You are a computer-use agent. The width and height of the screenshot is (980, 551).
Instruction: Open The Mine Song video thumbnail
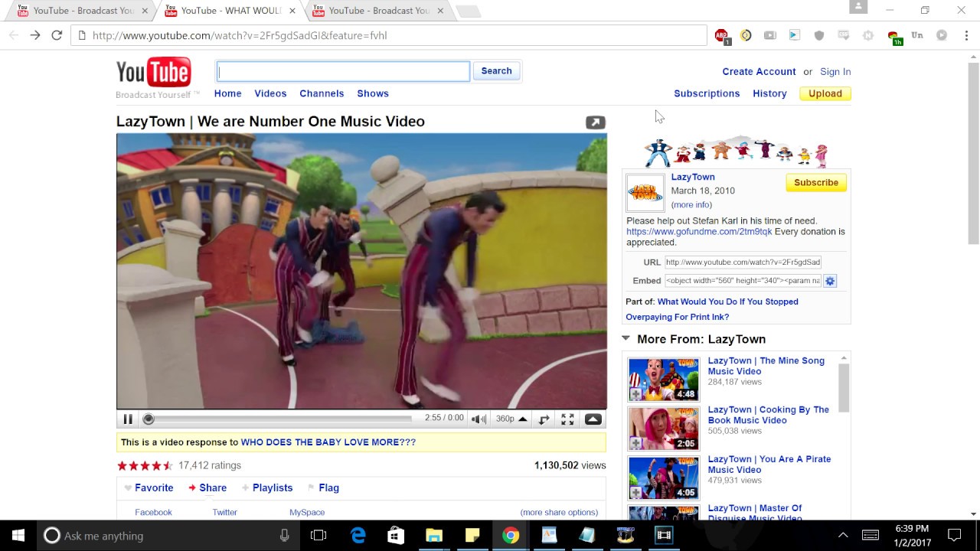tap(663, 379)
